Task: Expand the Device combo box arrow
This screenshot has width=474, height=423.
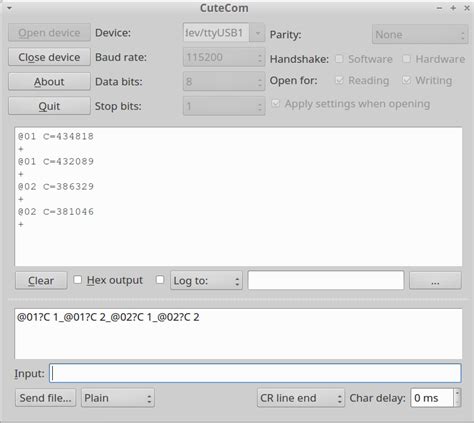Action: click(257, 33)
